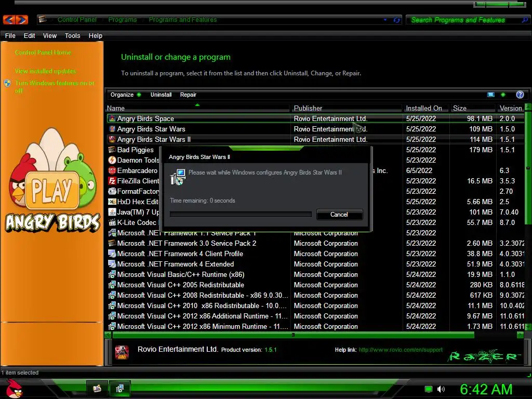Click the Uninstall toolbar button
The image size is (532, 399).
tap(161, 95)
